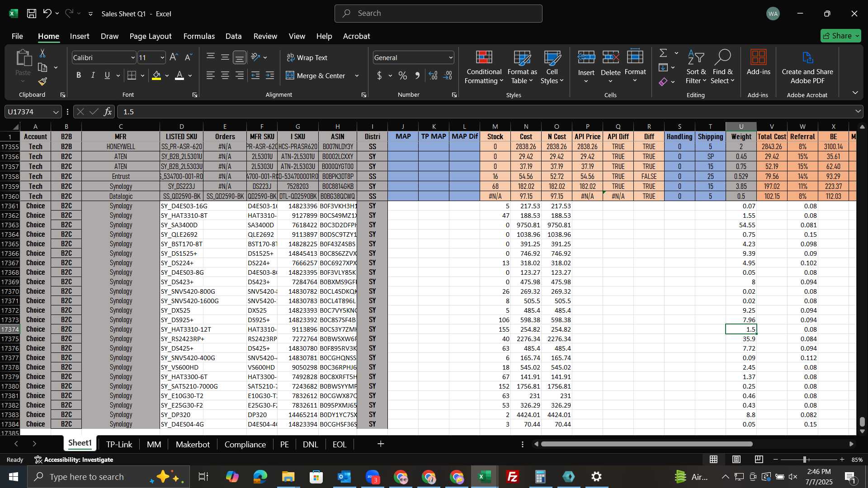
Task: Click the Percent Style icon
Action: [403, 75]
